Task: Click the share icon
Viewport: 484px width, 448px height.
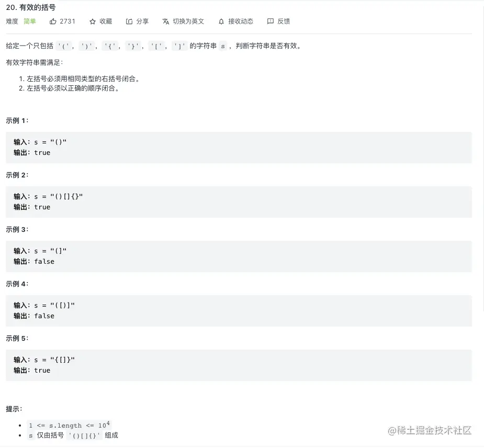Action: coord(129,21)
